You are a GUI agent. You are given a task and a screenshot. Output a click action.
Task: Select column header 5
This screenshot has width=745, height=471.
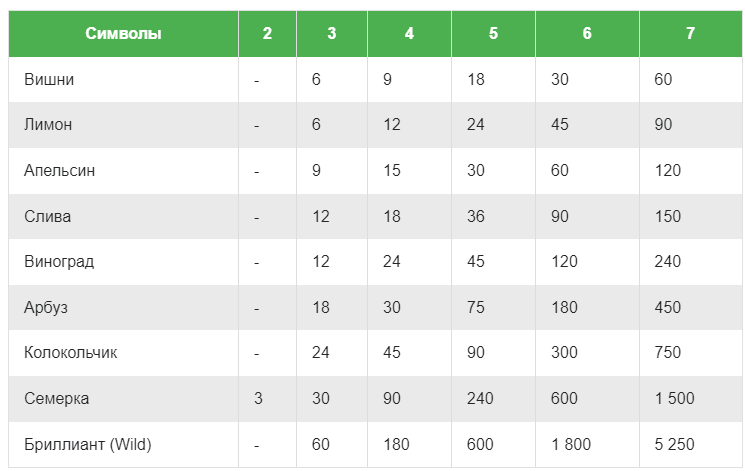pos(493,33)
